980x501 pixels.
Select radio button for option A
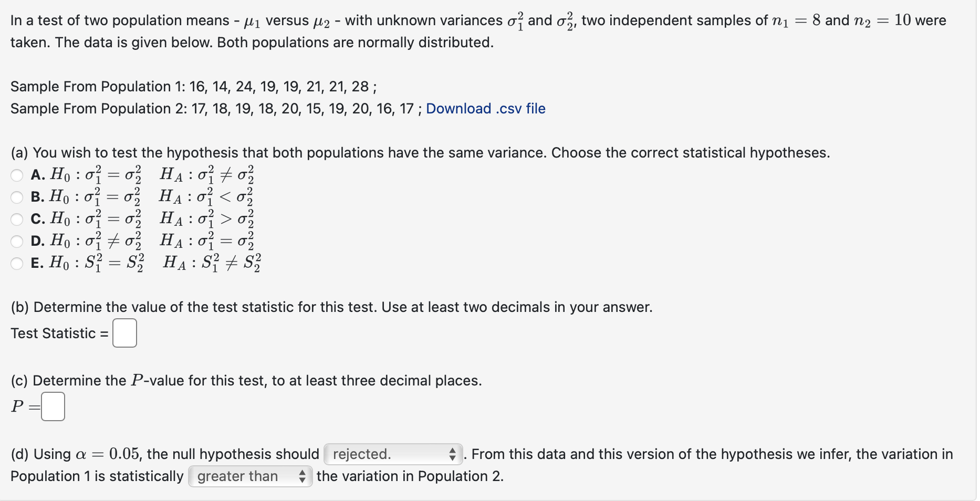click(x=17, y=175)
